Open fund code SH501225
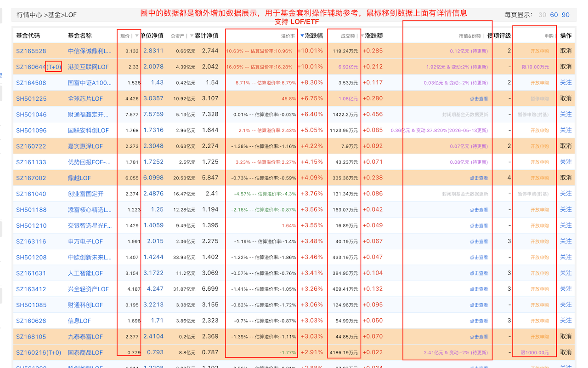Image resolution: width=588 pixels, height=368 pixels. click(31, 98)
